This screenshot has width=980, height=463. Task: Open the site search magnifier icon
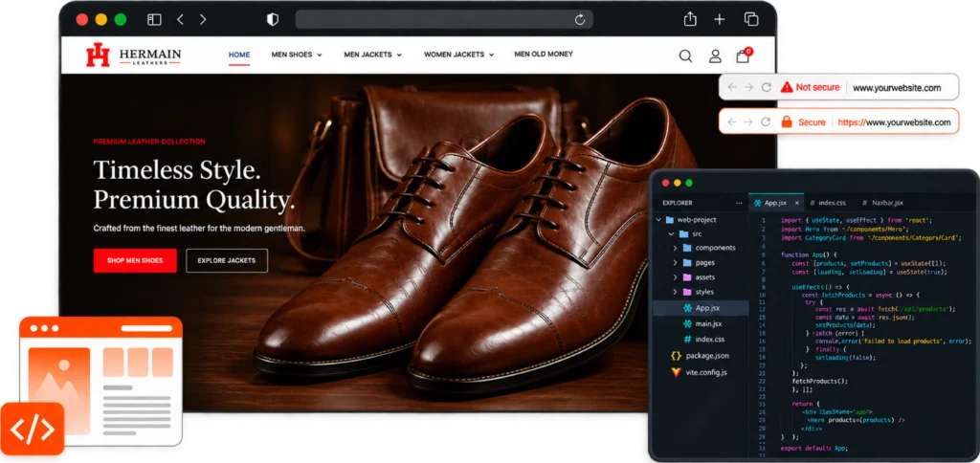point(685,56)
